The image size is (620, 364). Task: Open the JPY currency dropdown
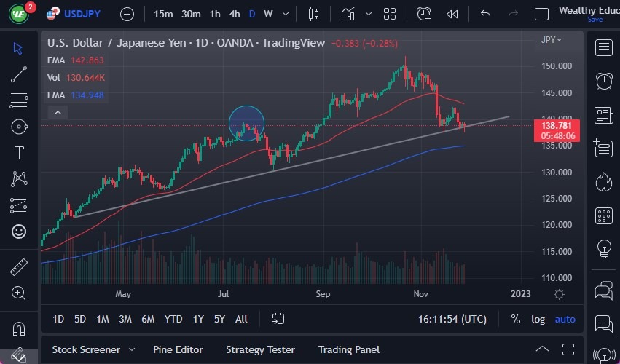[x=552, y=40]
